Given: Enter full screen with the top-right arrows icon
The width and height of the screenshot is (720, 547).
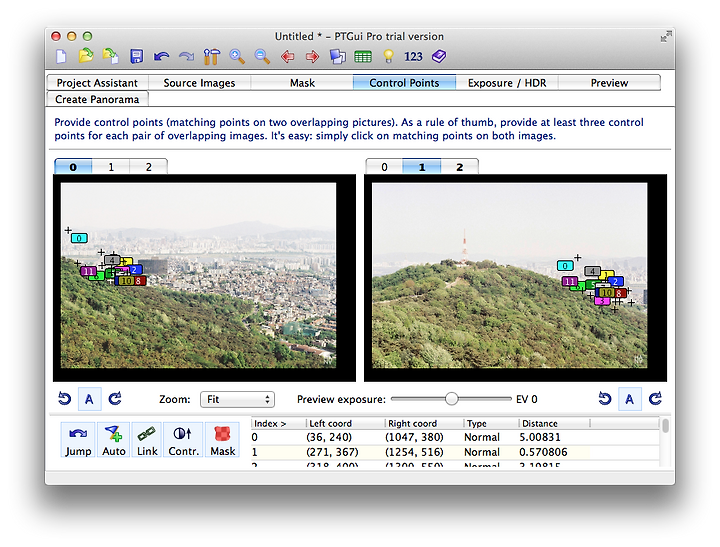Looking at the screenshot, I should point(666,36).
